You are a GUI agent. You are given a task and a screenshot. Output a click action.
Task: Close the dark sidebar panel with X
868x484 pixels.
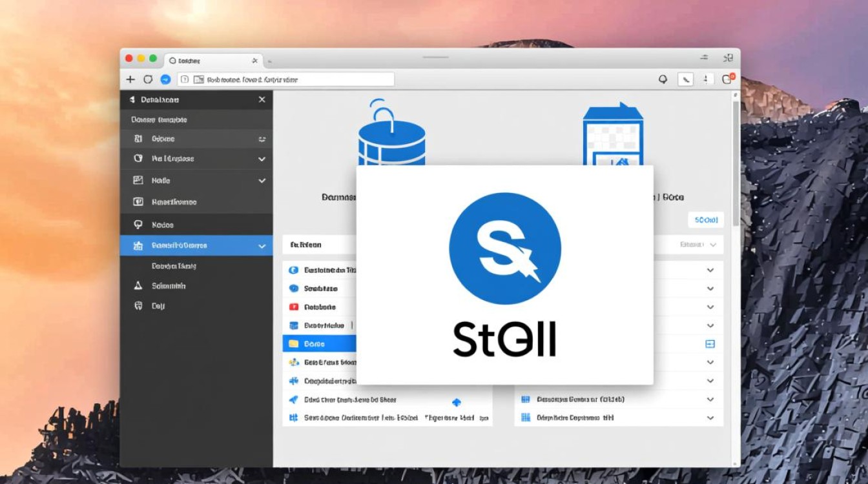click(262, 99)
